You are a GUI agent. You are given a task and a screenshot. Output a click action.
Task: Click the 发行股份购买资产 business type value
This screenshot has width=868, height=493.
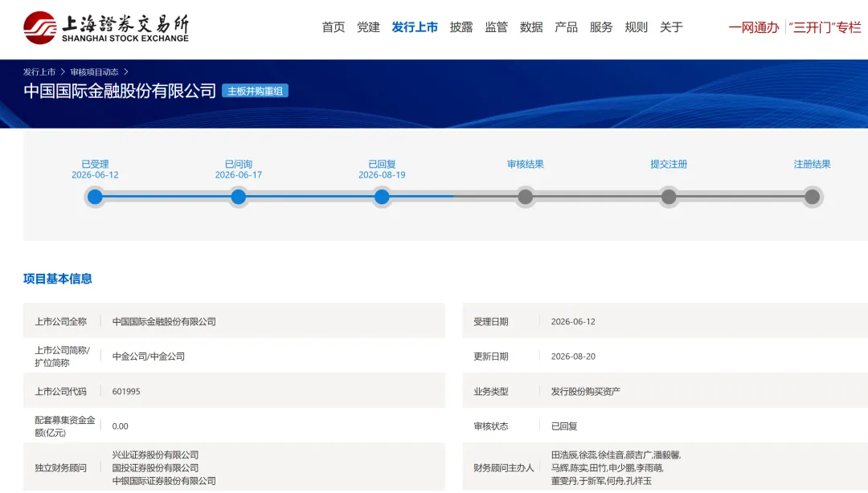tap(585, 391)
